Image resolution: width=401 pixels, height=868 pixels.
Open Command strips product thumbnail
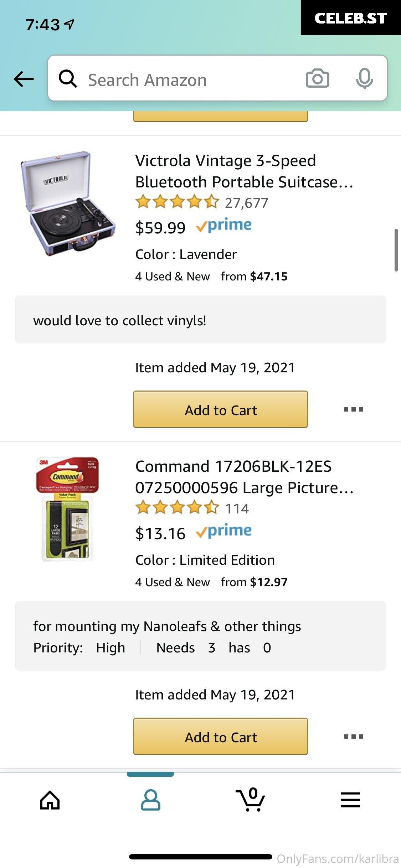coord(67,510)
